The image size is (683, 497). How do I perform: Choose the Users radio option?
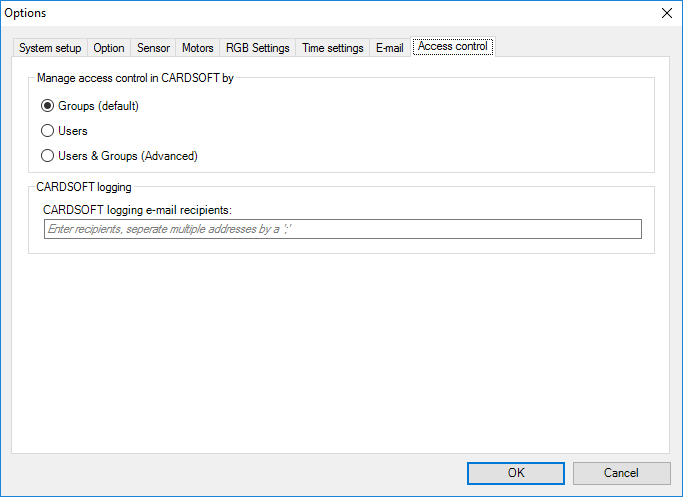click(x=47, y=130)
